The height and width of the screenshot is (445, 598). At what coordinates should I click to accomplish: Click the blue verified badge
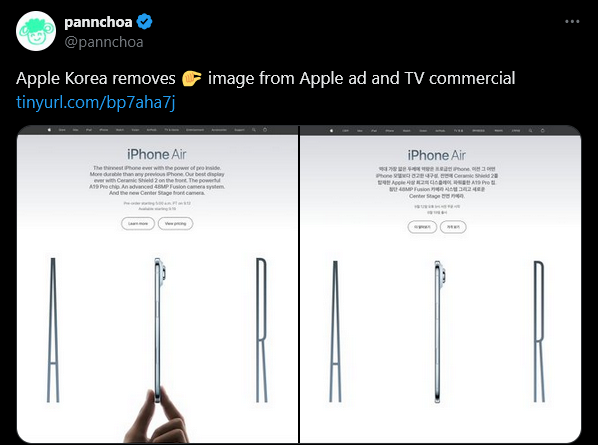(x=145, y=22)
